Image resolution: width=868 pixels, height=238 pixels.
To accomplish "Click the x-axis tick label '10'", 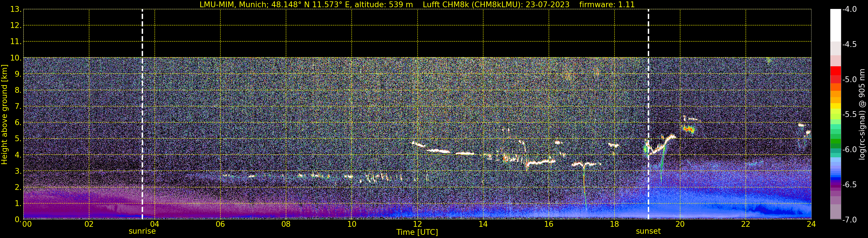I will coord(352,224).
